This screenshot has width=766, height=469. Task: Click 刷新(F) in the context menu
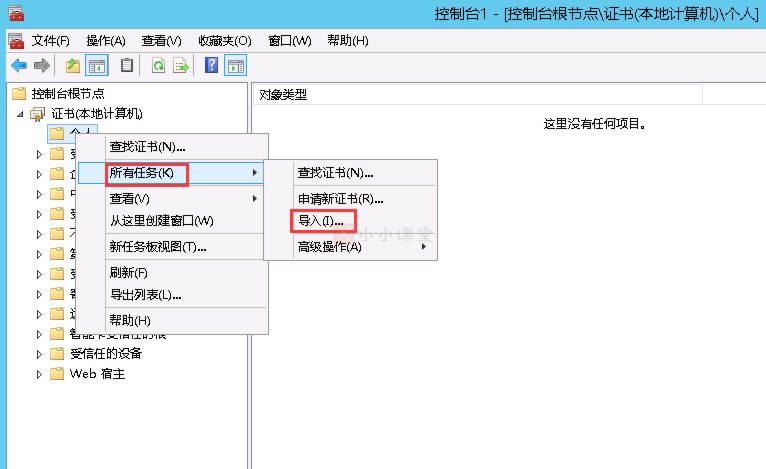coord(172,273)
